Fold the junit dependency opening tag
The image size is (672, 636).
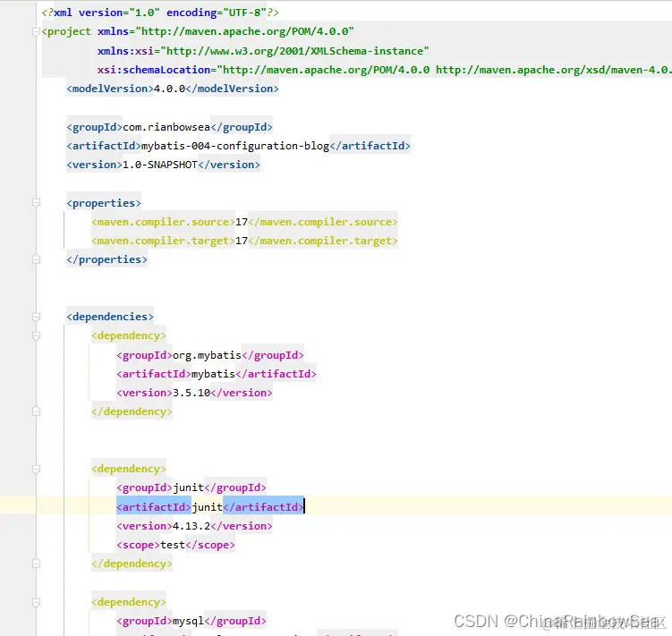36,469
